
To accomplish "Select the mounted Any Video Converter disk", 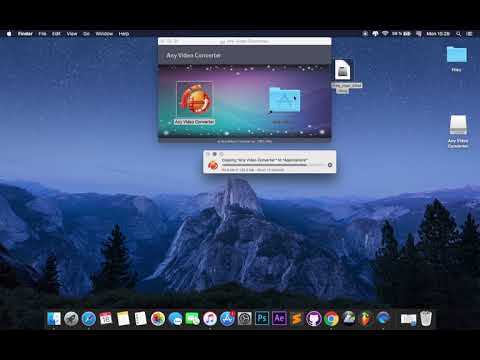I will (458, 125).
